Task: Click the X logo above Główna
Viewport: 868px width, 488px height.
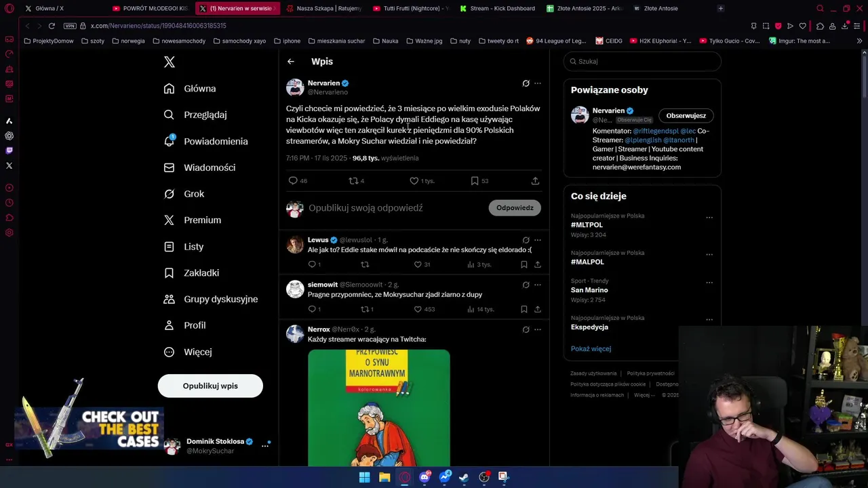Action: point(170,62)
